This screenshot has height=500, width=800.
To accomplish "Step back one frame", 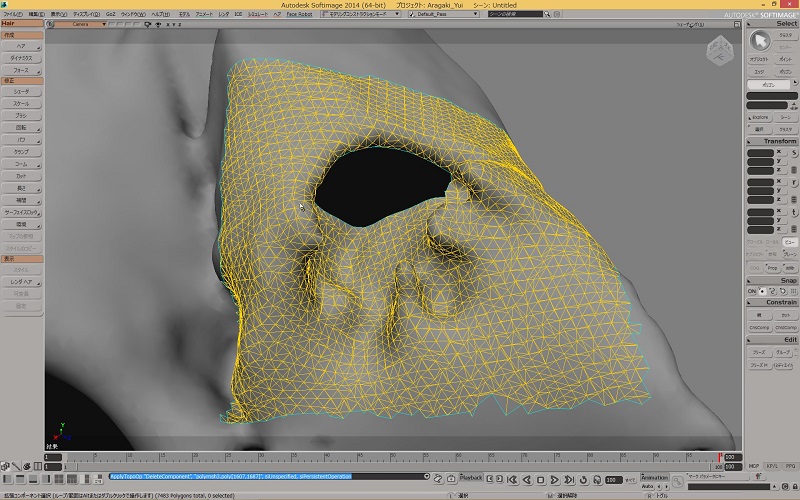I will click(527, 480).
